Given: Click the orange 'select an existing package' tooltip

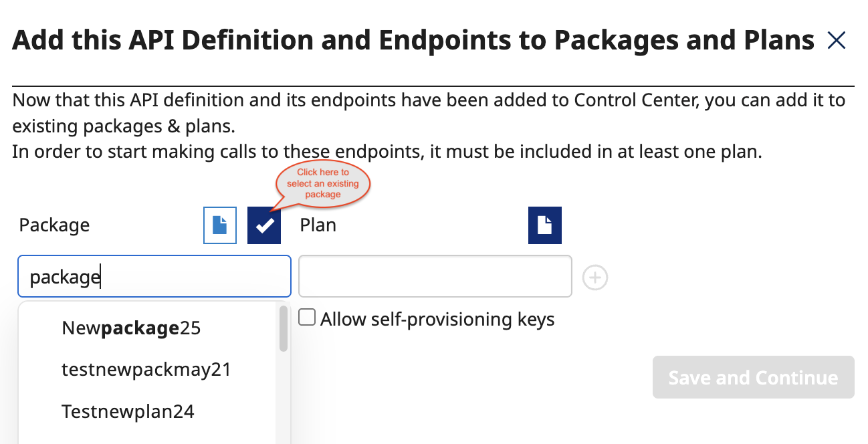Looking at the screenshot, I should click(x=323, y=183).
